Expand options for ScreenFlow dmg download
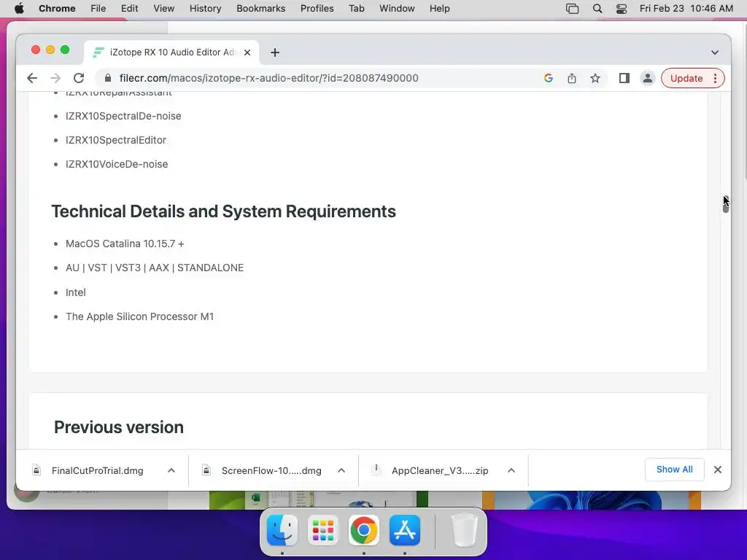The image size is (747, 560). point(341,470)
